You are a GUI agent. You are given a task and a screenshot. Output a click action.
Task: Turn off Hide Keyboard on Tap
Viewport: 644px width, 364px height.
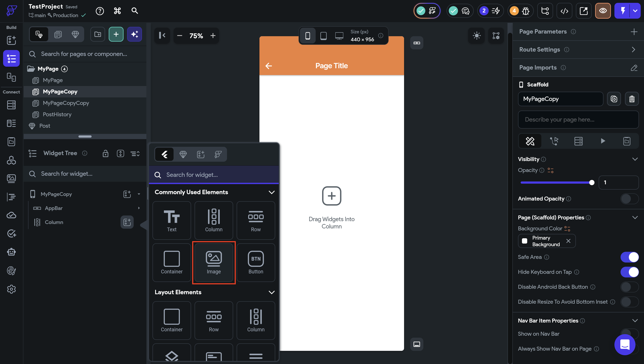pyautogui.click(x=629, y=272)
